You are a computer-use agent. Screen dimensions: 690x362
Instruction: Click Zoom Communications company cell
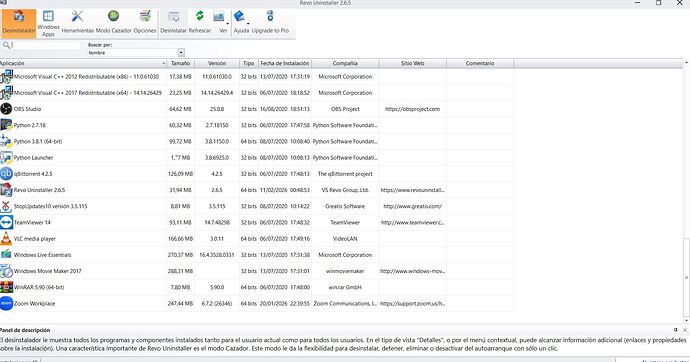[345, 303]
